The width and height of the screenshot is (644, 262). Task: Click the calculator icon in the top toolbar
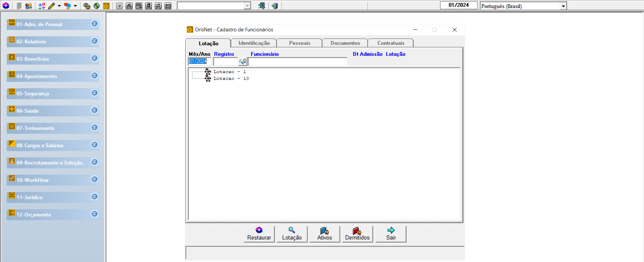(42, 6)
